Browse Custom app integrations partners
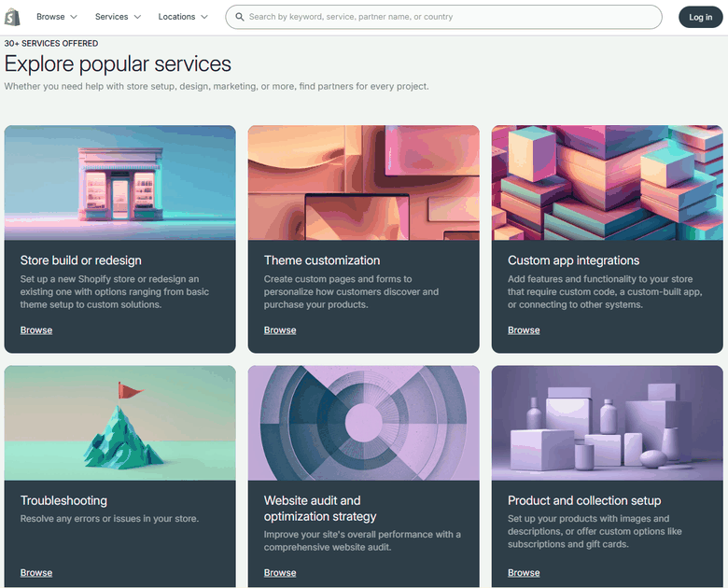Image resolution: width=728 pixels, height=588 pixels. 524,330
